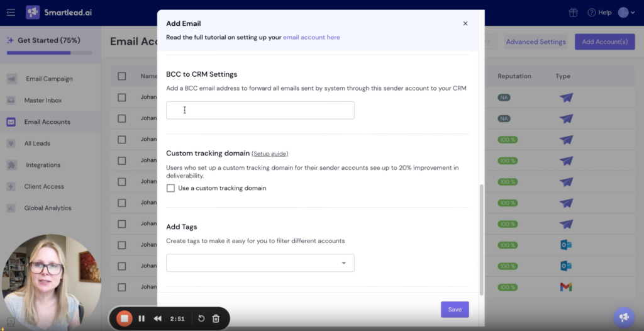Check the select-all checkbox in table header
This screenshot has width=644, height=331.
click(121, 76)
